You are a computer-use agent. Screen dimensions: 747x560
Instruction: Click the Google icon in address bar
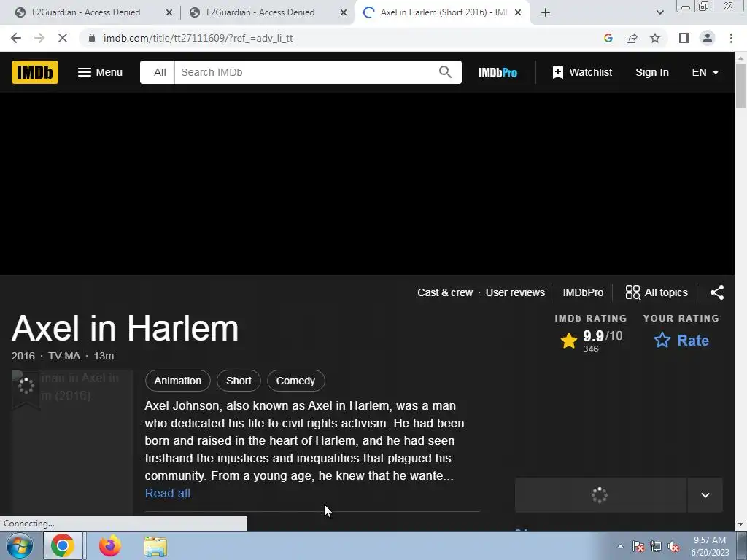click(608, 38)
